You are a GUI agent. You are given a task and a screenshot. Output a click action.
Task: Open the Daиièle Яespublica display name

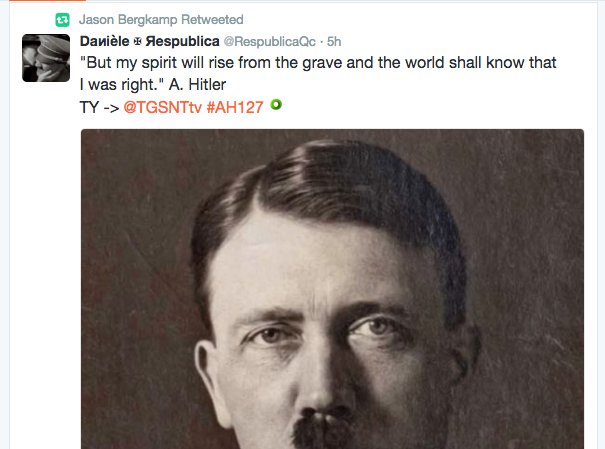(x=149, y=41)
